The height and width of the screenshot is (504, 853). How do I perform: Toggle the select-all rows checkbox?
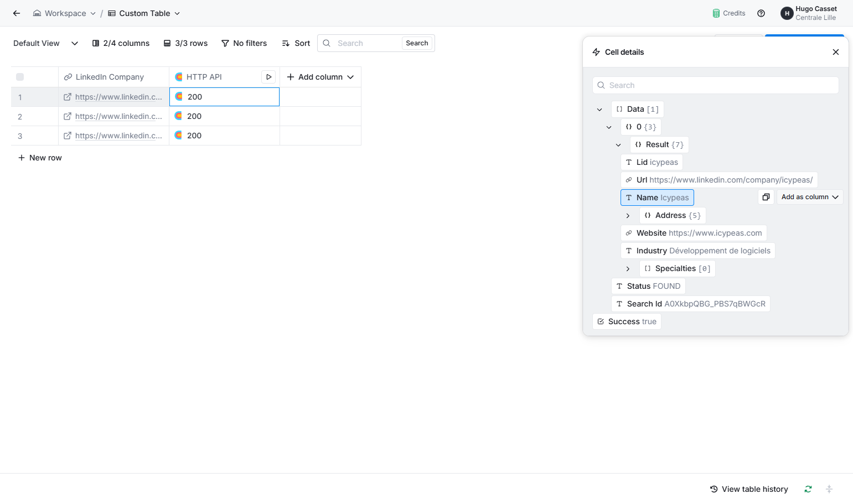tap(20, 77)
